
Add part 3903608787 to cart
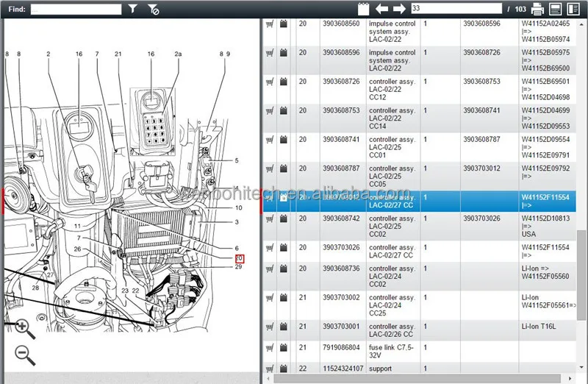270,168
